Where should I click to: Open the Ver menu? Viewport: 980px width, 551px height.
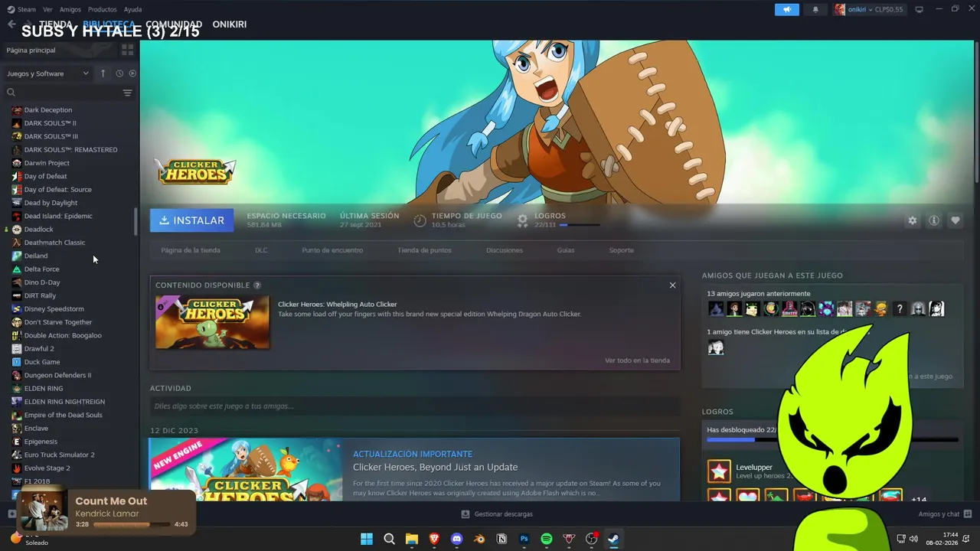(47, 9)
